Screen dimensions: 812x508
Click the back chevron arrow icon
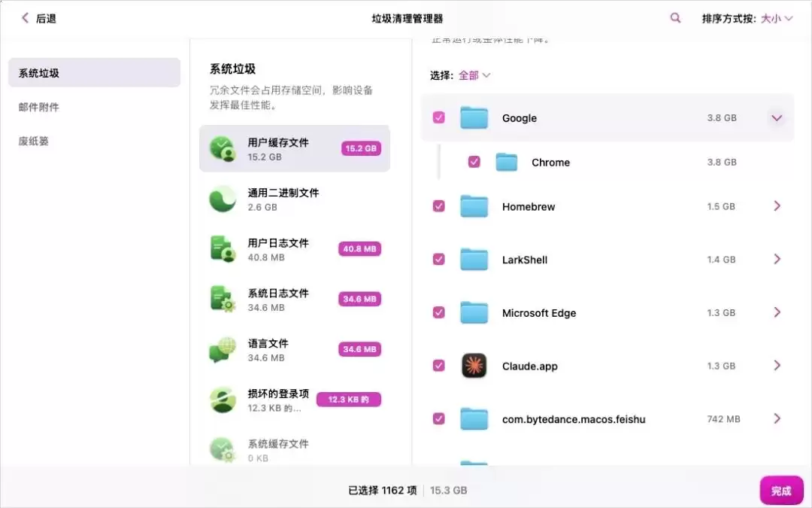(25, 18)
